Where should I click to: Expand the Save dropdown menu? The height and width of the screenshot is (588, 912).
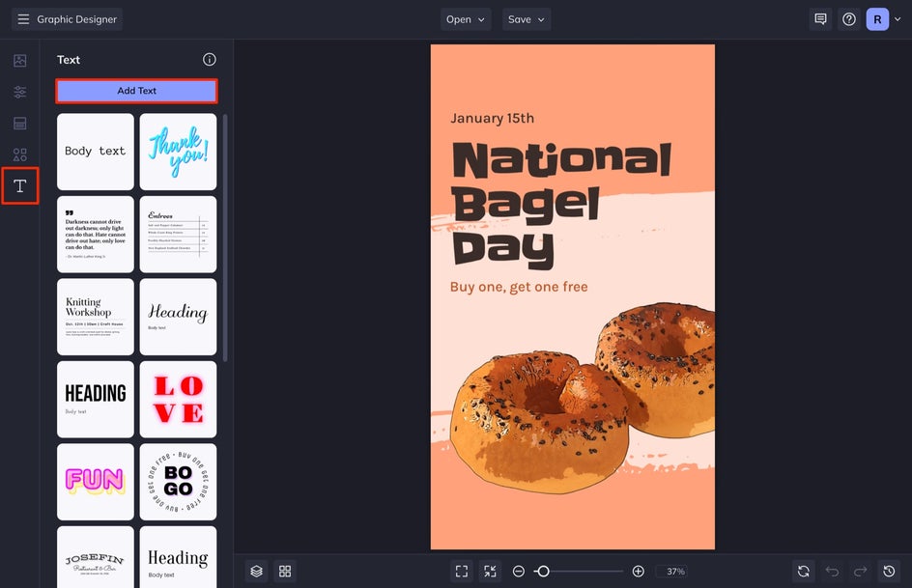pos(527,19)
